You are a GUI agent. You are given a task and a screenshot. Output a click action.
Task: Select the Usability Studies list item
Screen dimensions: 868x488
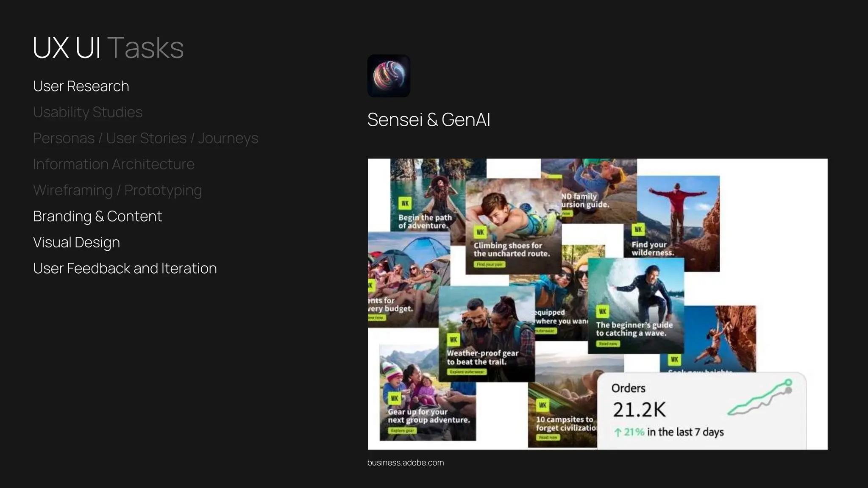click(x=88, y=112)
